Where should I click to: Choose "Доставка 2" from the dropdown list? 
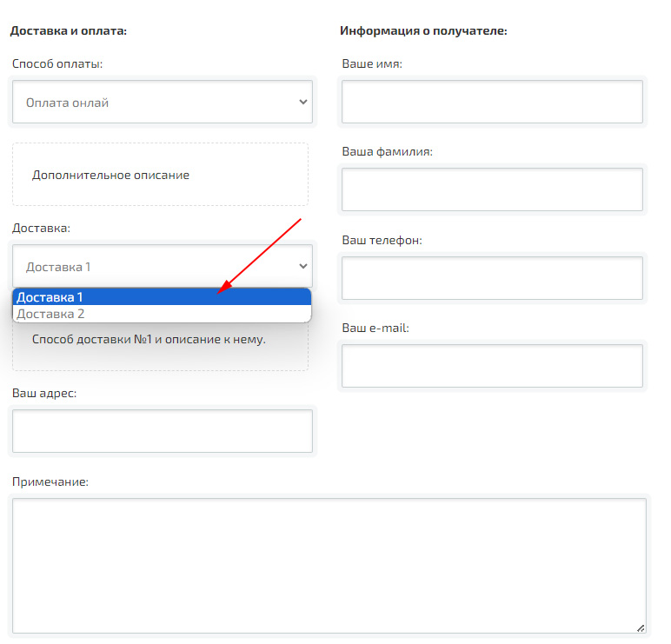pyautogui.click(x=162, y=314)
